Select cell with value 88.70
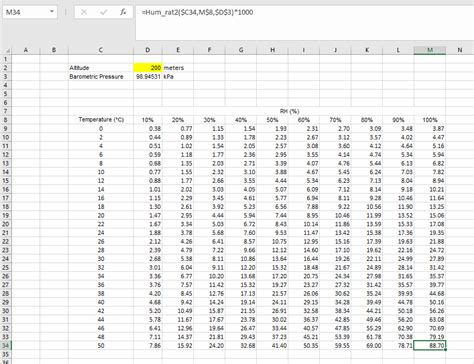This screenshot has width=474, height=364. [430, 346]
